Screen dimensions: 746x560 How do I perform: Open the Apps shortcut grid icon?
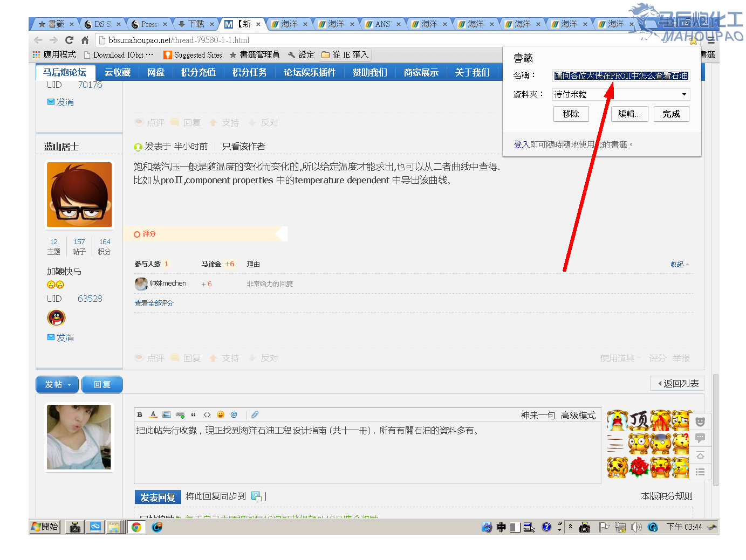pyautogui.click(x=36, y=54)
